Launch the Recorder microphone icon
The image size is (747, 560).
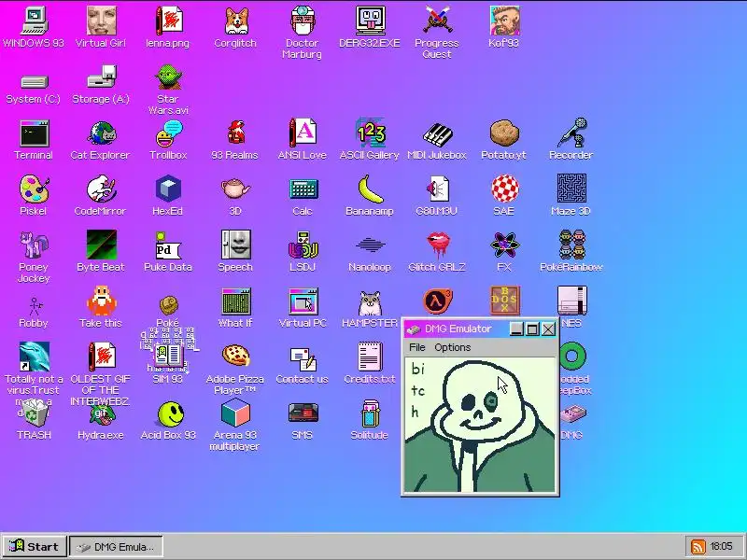click(x=571, y=133)
